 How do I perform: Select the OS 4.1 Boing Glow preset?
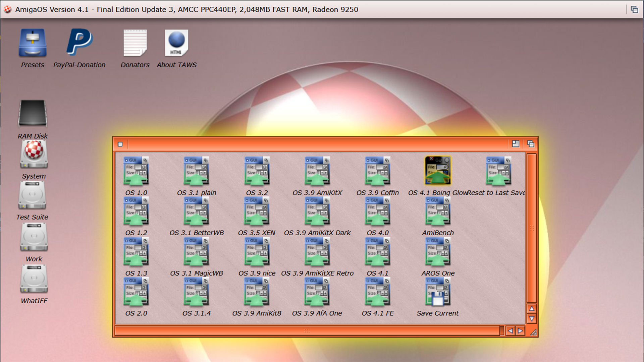click(x=438, y=171)
